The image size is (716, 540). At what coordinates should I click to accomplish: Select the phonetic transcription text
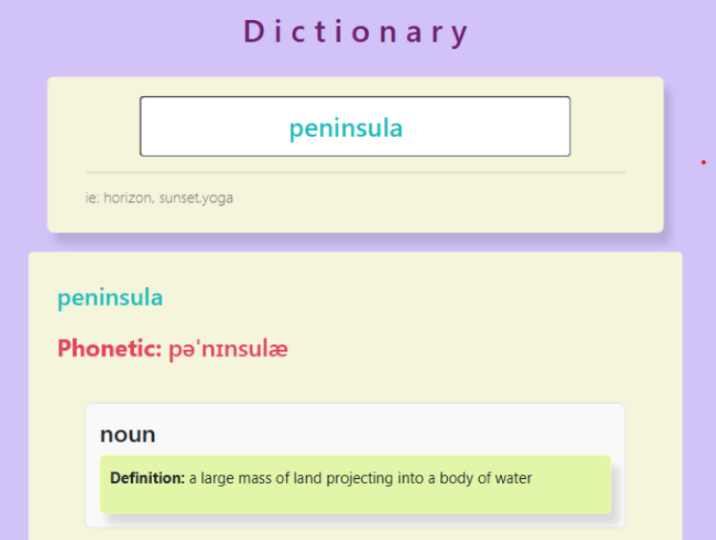click(x=228, y=349)
